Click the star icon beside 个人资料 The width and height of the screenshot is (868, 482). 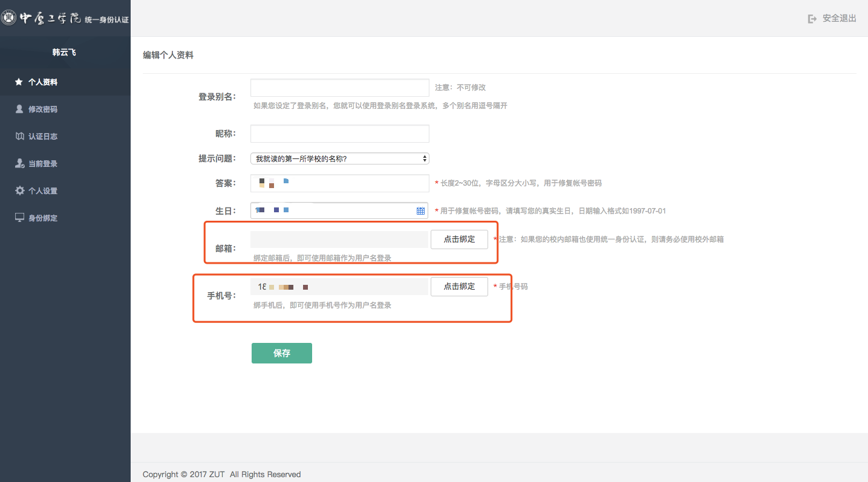click(x=19, y=82)
